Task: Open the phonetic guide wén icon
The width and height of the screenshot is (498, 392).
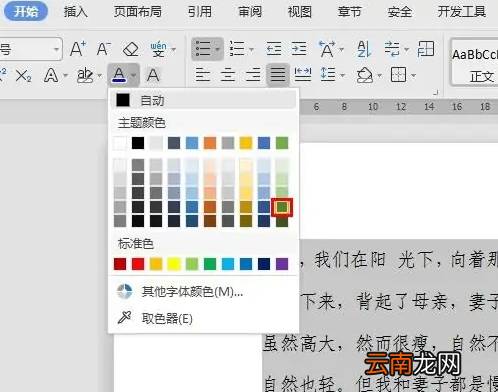Action: [158, 49]
